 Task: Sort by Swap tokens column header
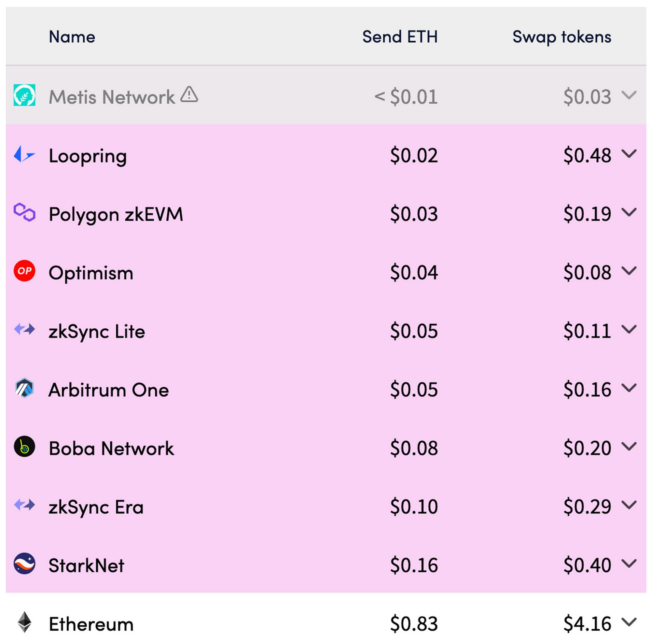click(562, 37)
